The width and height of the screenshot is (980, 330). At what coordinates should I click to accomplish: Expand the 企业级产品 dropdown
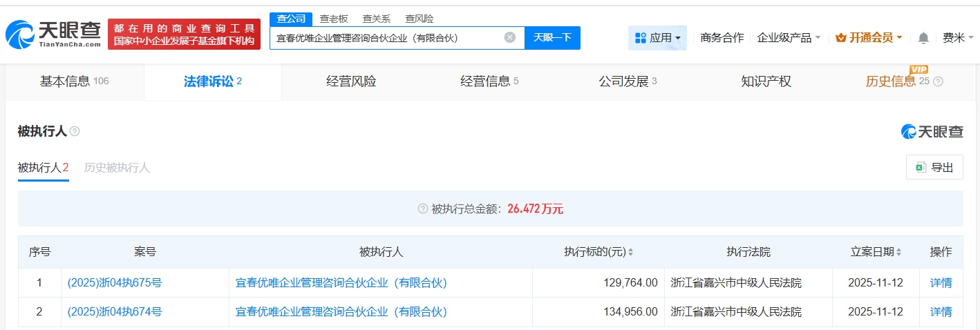point(789,38)
